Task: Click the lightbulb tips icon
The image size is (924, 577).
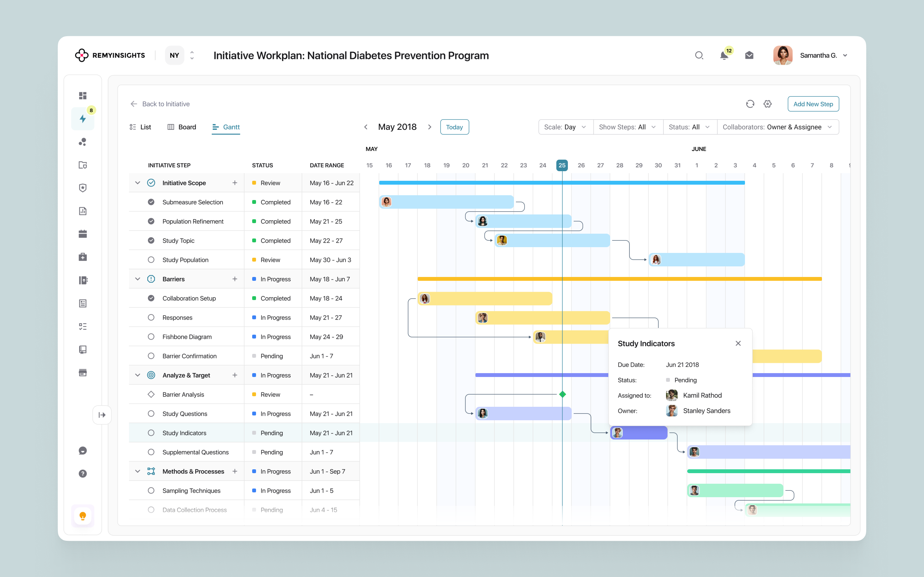Action: 82,516
